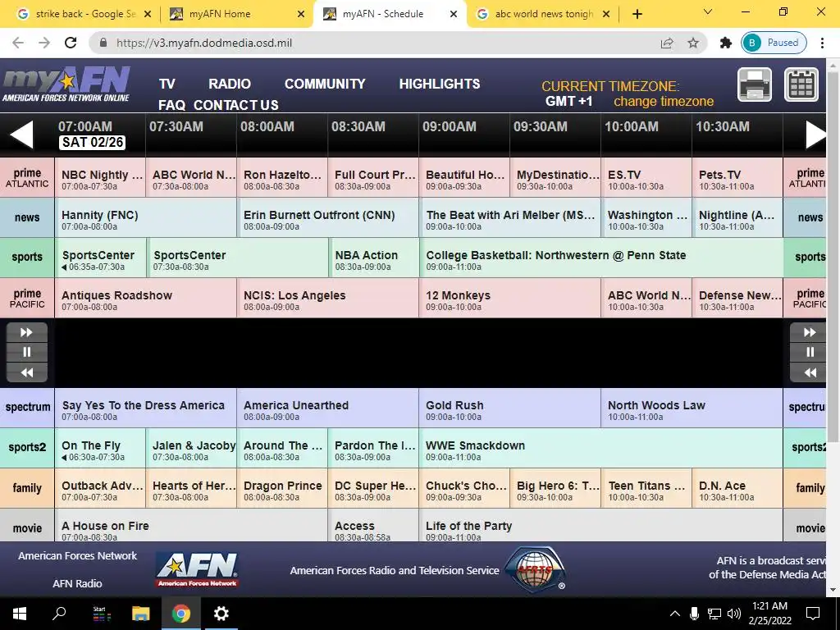Open WWE Smackdown listing

click(601, 448)
